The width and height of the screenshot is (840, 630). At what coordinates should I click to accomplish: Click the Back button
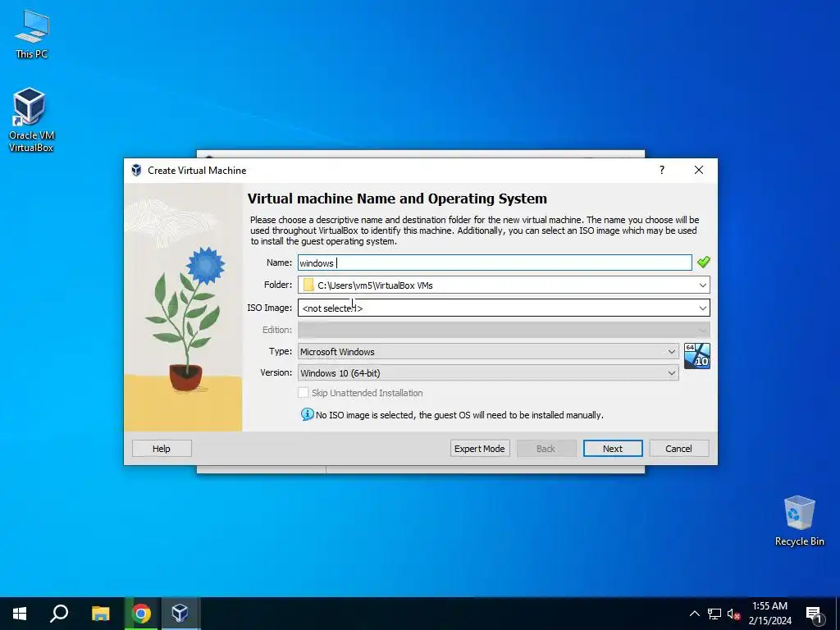coord(546,449)
